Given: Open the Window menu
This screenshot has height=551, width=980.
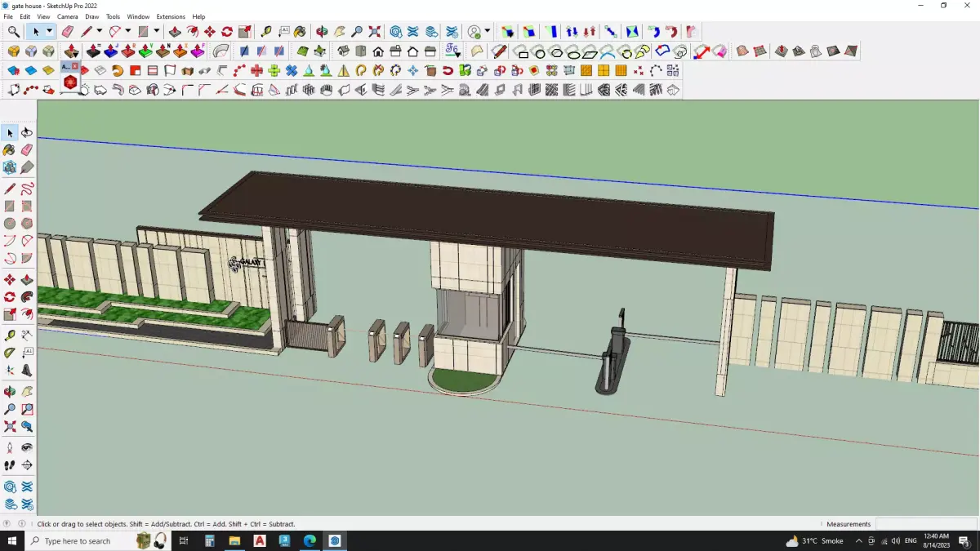Looking at the screenshot, I should (x=138, y=16).
